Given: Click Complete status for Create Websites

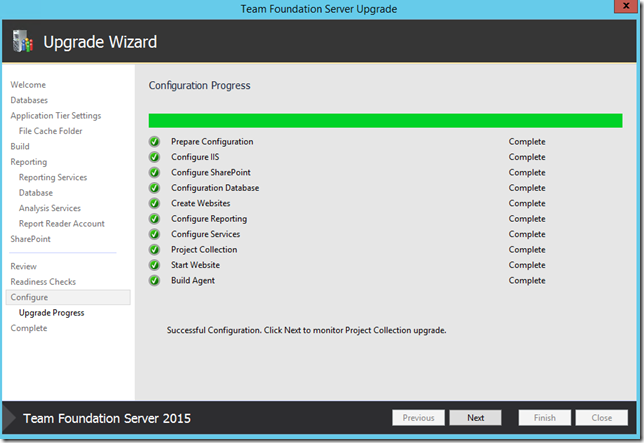Looking at the screenshot, I should pos(527,203).
